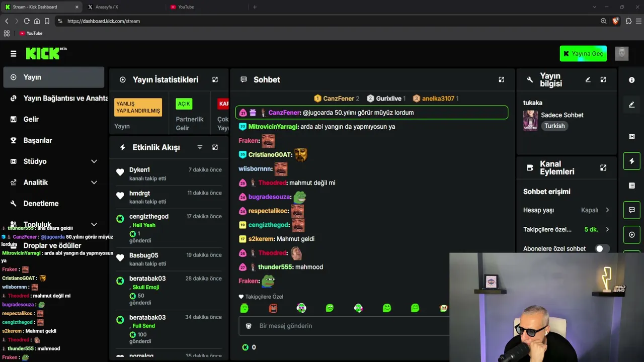Click the green Yayına Geç button

pos(583,54)
